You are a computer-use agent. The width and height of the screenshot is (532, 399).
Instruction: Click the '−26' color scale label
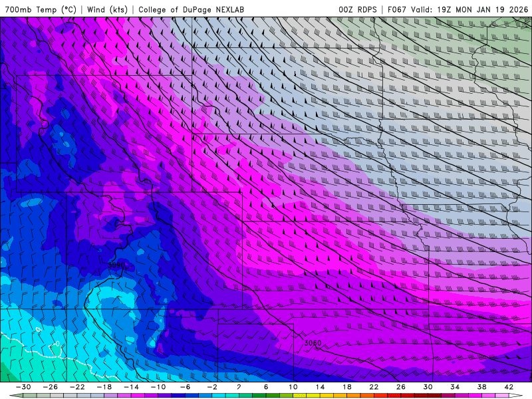51,387
